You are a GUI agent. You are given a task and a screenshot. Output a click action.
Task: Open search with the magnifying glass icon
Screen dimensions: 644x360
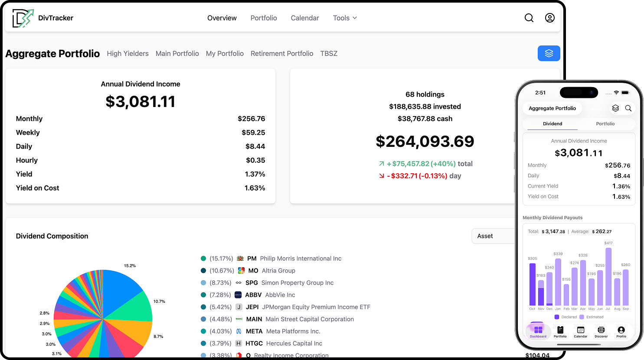[529, 18]
